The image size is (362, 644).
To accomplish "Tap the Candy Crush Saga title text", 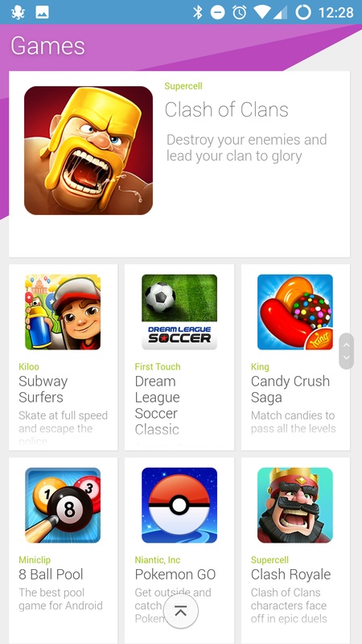I will pyautogui.click(x=290, y=389).
